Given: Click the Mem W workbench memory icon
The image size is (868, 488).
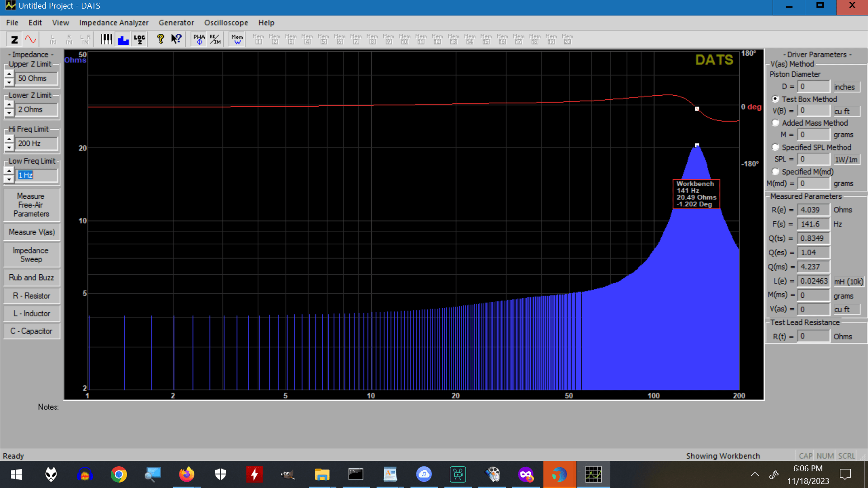Looking at the screenshot, I should 237,39.
